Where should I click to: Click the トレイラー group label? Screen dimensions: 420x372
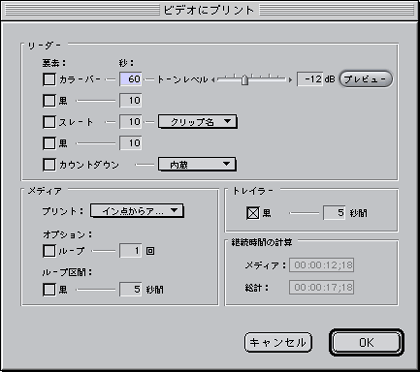click(253, 191)
